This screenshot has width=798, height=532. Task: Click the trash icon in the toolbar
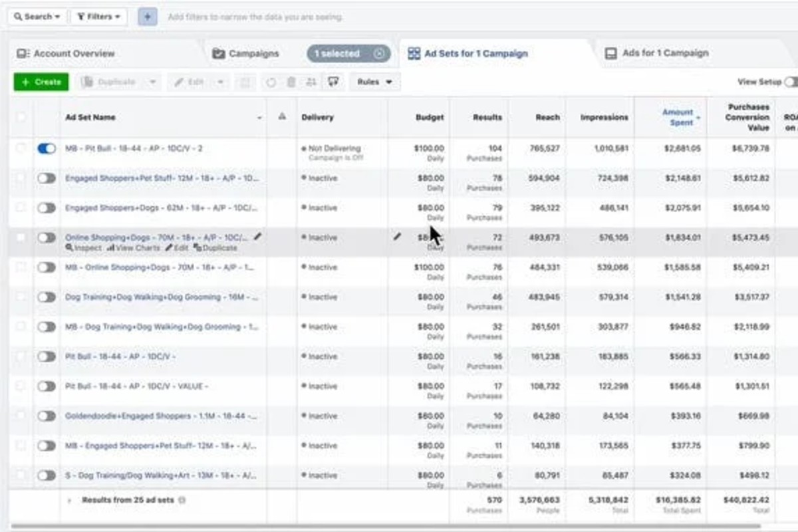click(291, 81)
